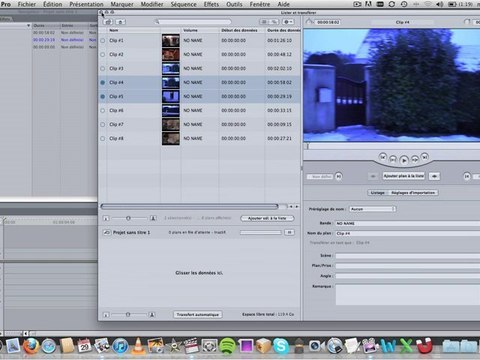Open iTunes from the Dock

(120, 346)
